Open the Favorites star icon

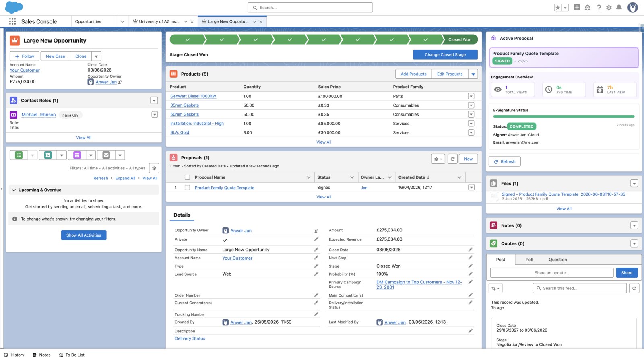557,8
